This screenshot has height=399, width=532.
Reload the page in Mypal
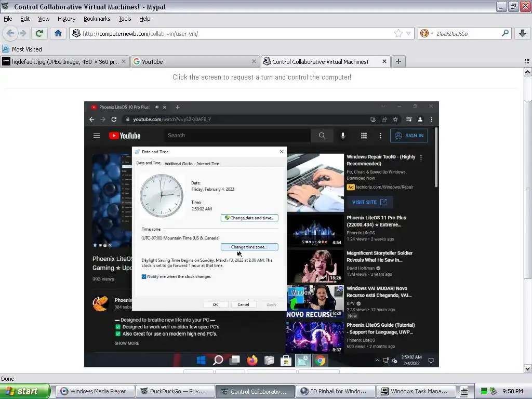pos(39,33)
